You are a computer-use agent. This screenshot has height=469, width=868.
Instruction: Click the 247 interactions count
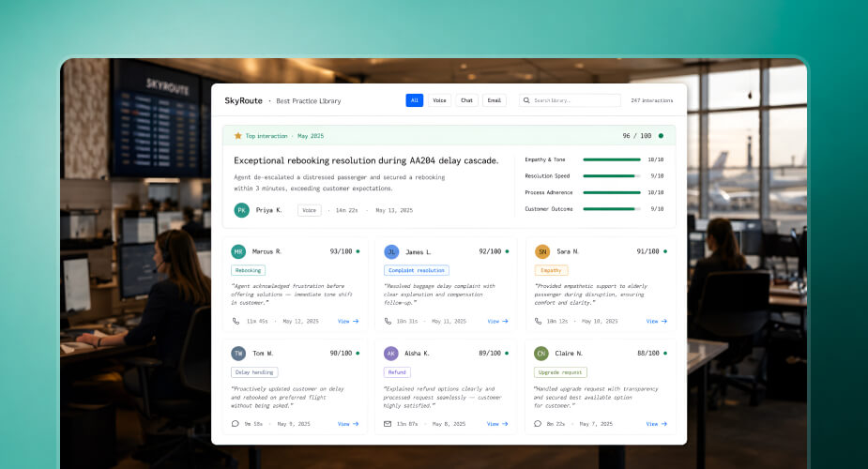pyautogui.click(x=652, y=100)
